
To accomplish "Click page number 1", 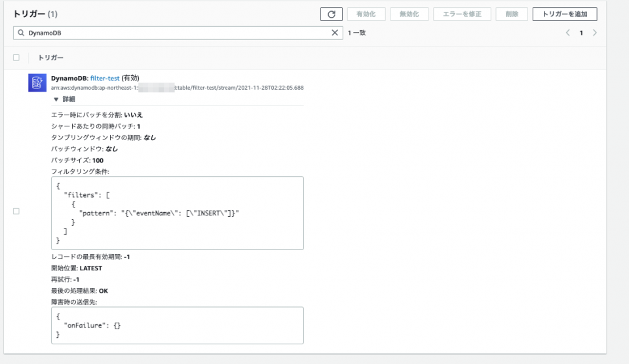I will (581, 33).
